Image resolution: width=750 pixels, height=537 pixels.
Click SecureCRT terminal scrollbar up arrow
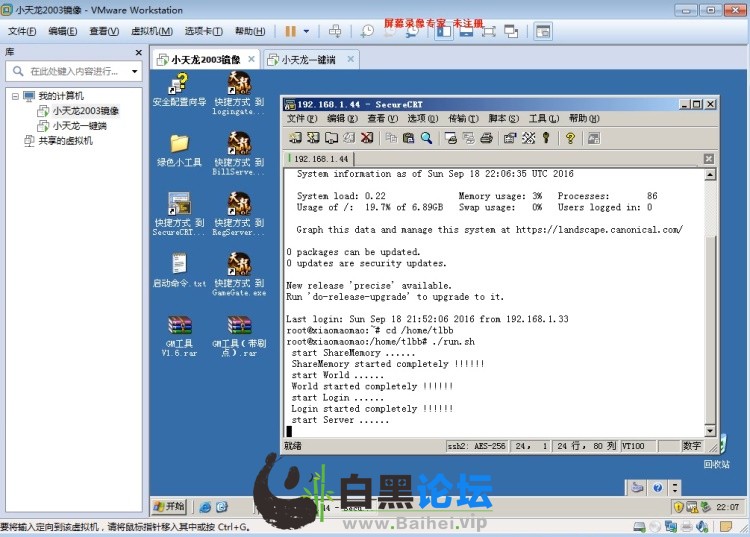[x=710, y=175]
